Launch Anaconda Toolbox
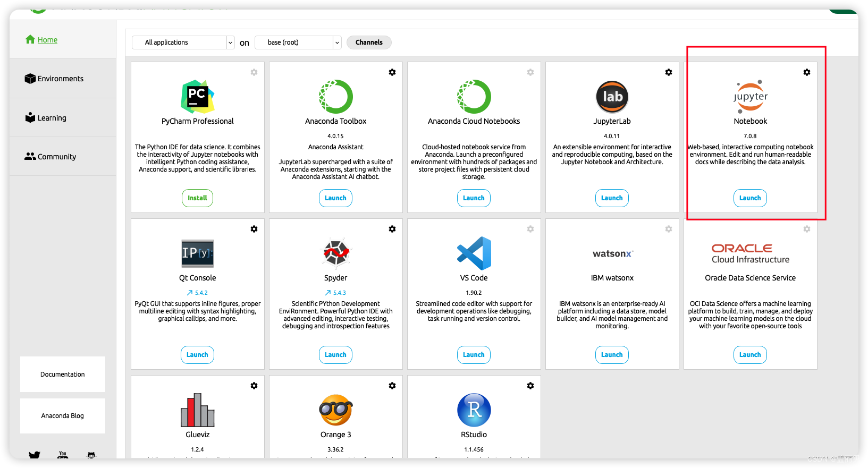The image size is (868, 468). click(335, 198)
